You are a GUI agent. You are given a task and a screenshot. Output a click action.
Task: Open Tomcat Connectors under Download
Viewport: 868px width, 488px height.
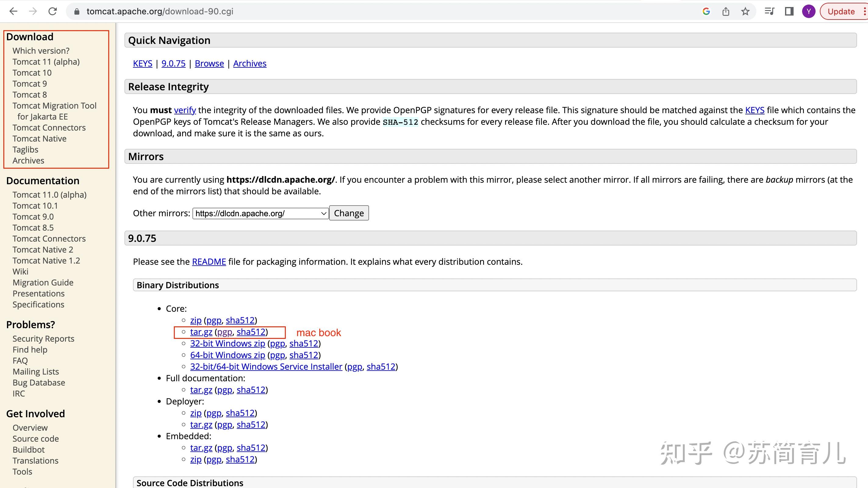click(x=49, y=128)
